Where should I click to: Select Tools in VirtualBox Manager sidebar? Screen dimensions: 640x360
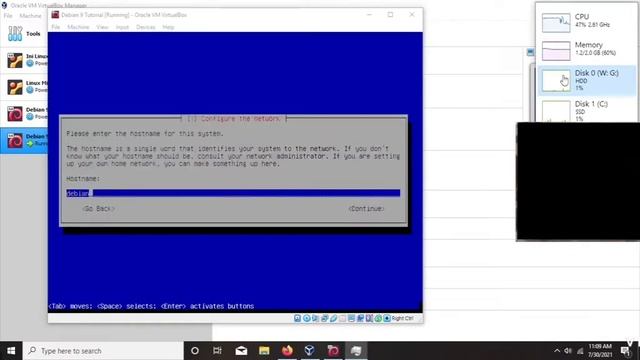[x=24, y=33]
